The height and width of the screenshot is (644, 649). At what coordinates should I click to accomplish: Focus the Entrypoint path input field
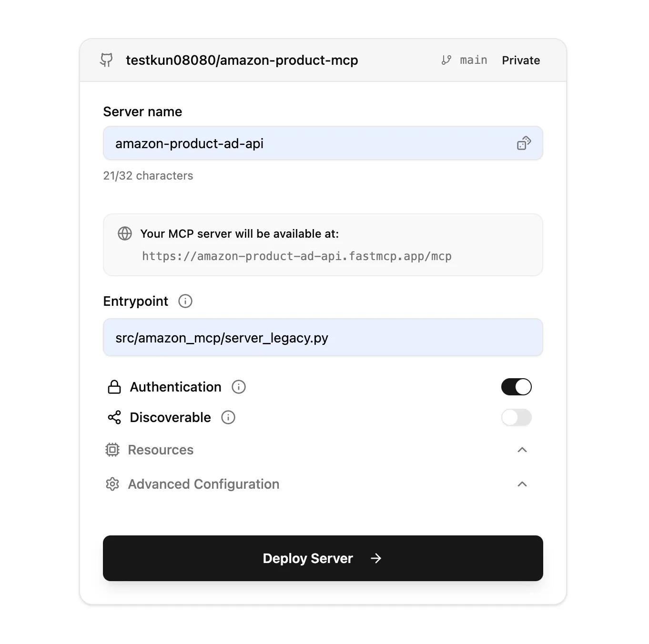click(323, 338)
